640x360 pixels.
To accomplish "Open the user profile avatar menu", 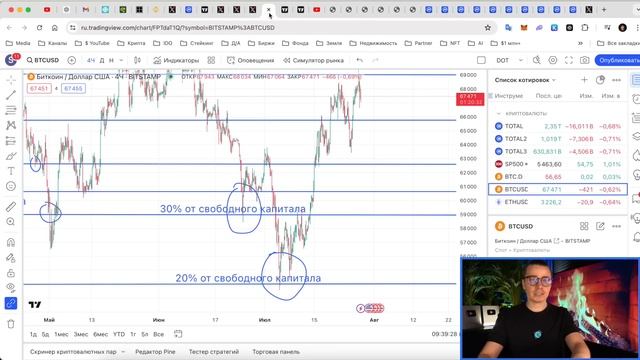I will [x=11, y=60].
